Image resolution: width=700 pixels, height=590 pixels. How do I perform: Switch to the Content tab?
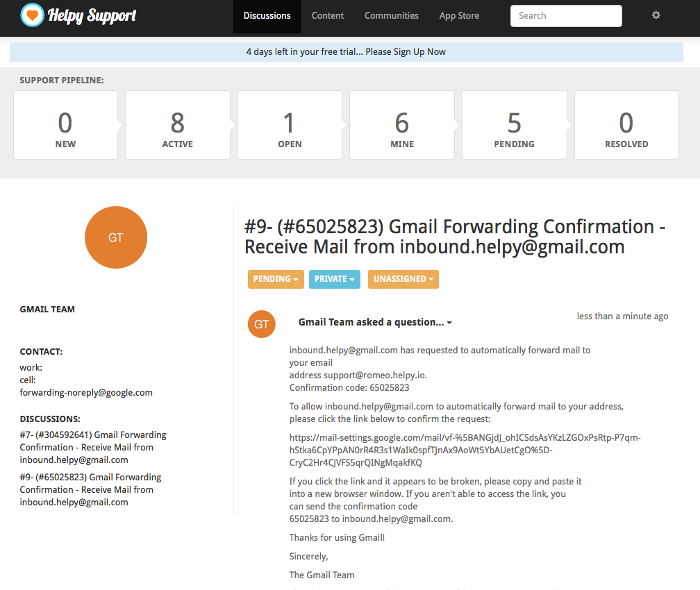(328, 16)
